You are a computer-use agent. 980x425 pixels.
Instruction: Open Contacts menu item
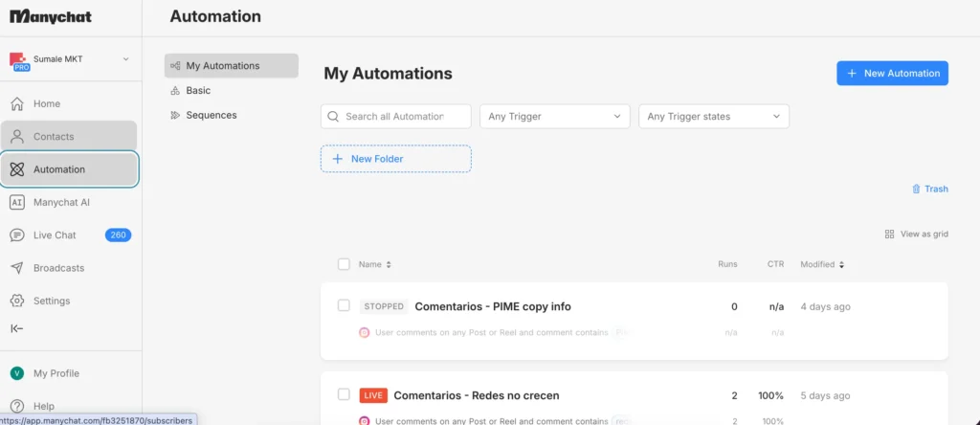point(69,136)
